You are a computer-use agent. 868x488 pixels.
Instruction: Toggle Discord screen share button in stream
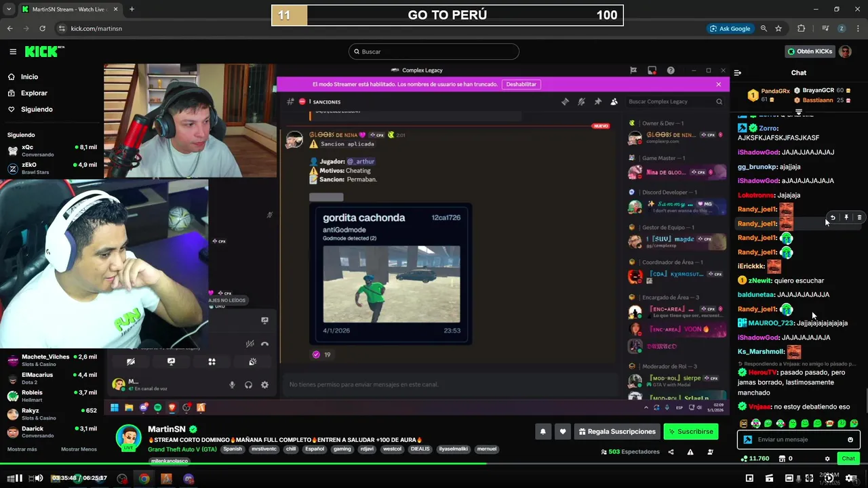click(x=171, y=362)
